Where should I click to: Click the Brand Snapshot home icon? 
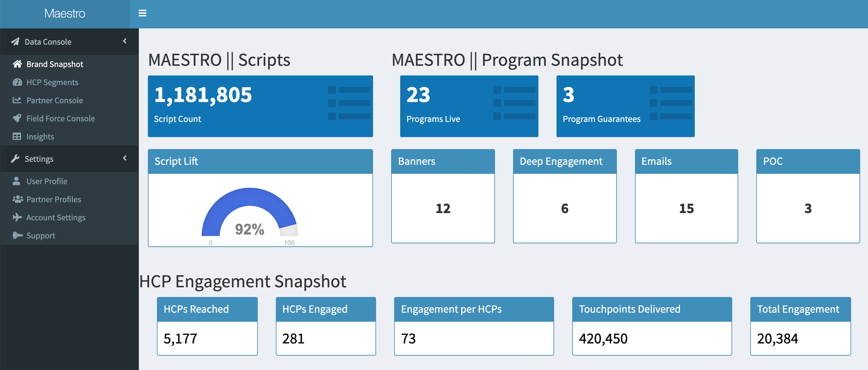(x=17, y=64)
